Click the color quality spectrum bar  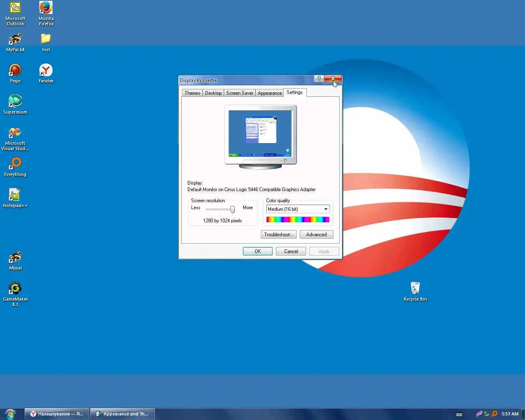pyautogui.click(x=298, y=220)
